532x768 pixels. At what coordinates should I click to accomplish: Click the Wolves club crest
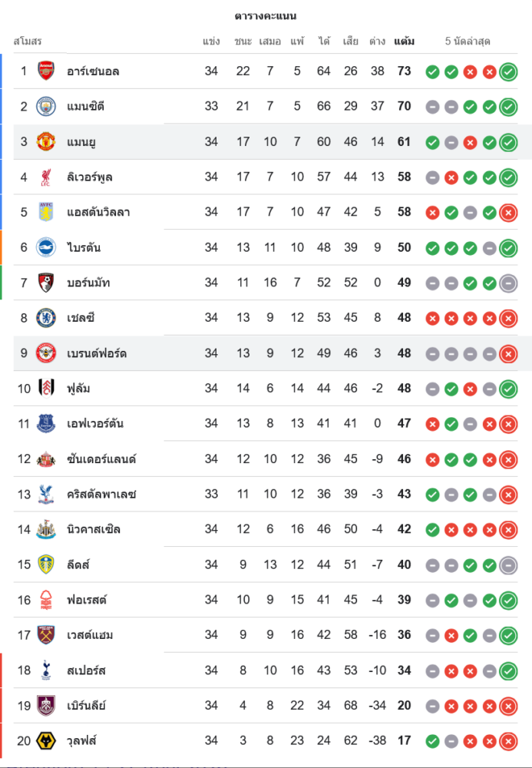point(46,741)
